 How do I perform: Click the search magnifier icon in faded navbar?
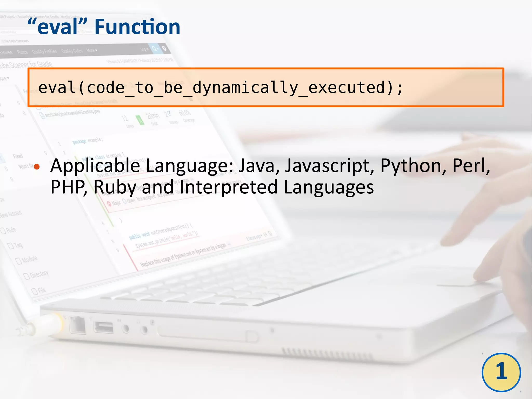(x=154, y=49)
